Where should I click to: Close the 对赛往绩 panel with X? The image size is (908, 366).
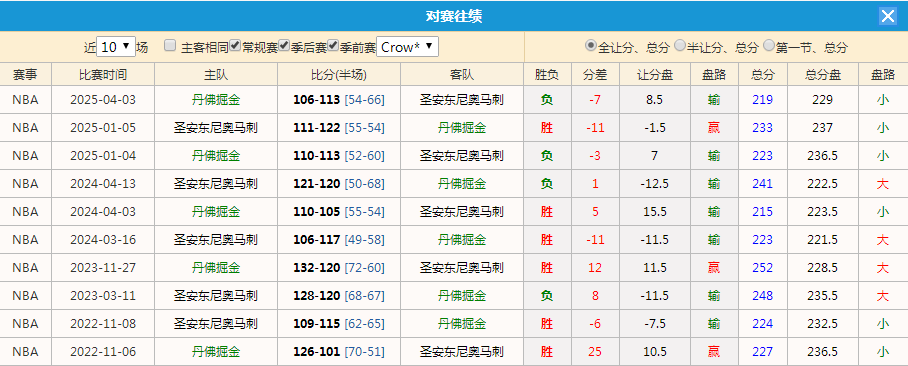pyautogui.click(x=888, y=16)
